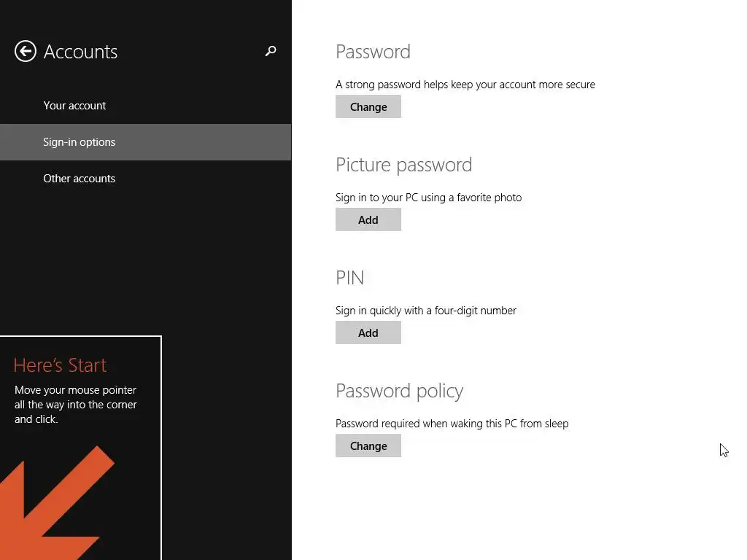Viewport: 747px width, 560px height.
Task: Click the PIN section heading
Action: 349,278
